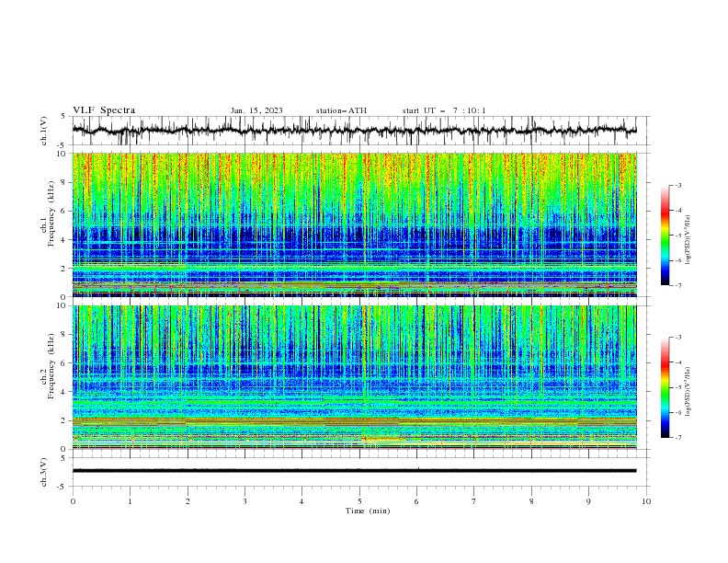Click the ch.2 PSD color scale bar

click(x=665, y=387)
